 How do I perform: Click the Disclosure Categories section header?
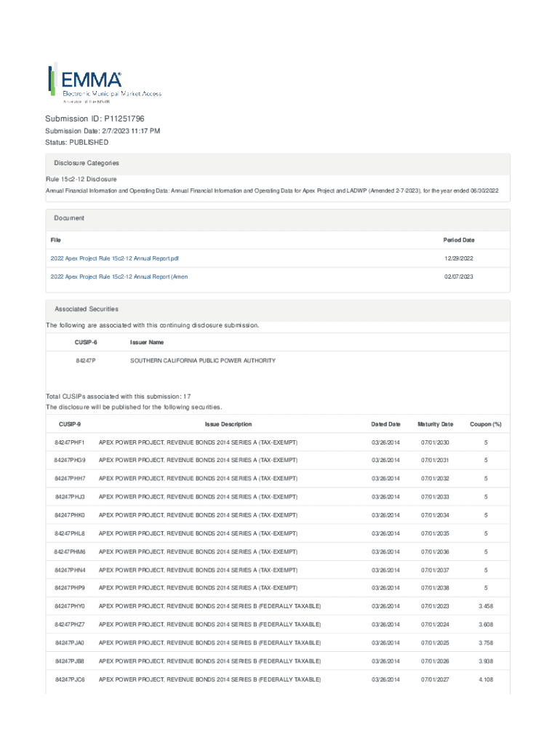point(87,163)
